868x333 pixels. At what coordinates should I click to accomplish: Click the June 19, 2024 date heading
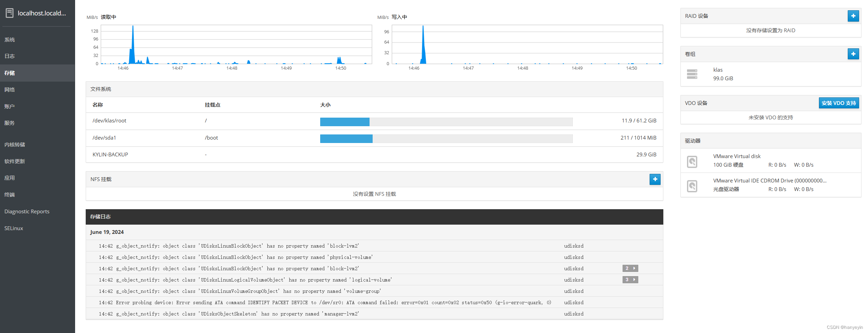[x=107, y=232]
